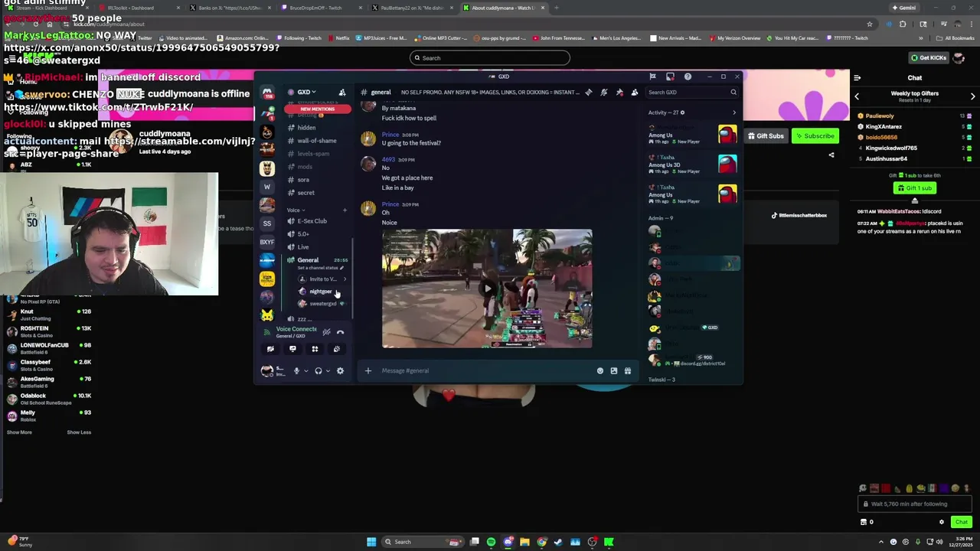
Task: Click the attachment plus button in message bar
Action: point(367,371)
